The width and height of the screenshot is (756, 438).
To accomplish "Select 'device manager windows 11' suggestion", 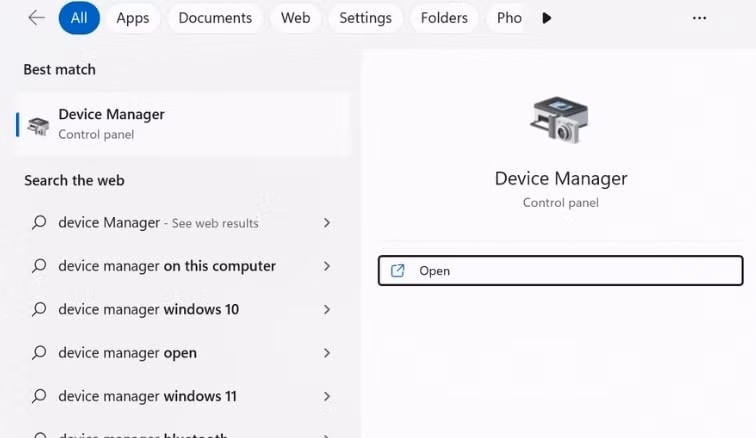I will point(182,397).
